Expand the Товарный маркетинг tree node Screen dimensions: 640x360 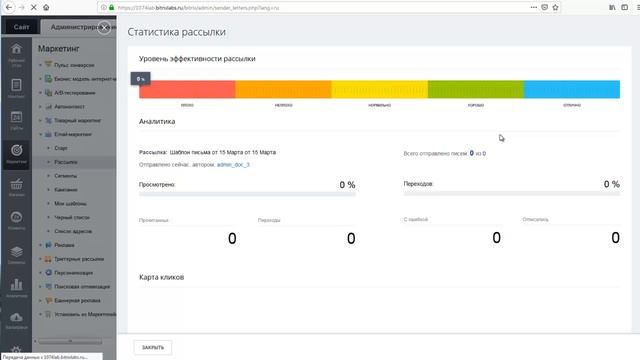pos(40,120)
